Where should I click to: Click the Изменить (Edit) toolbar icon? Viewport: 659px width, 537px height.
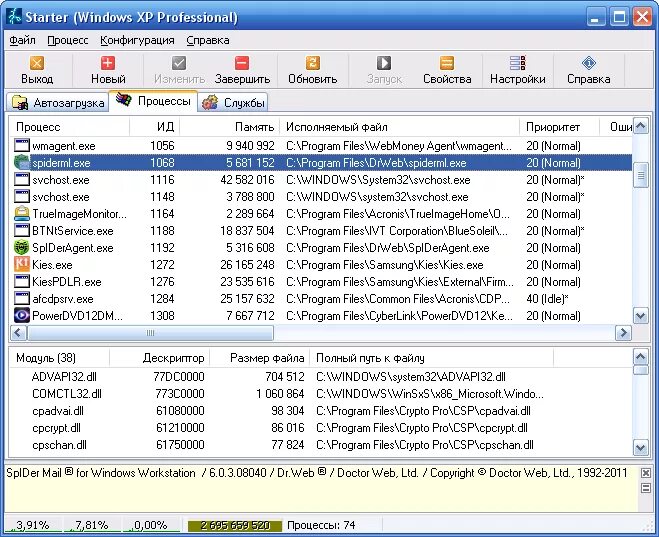179,63
